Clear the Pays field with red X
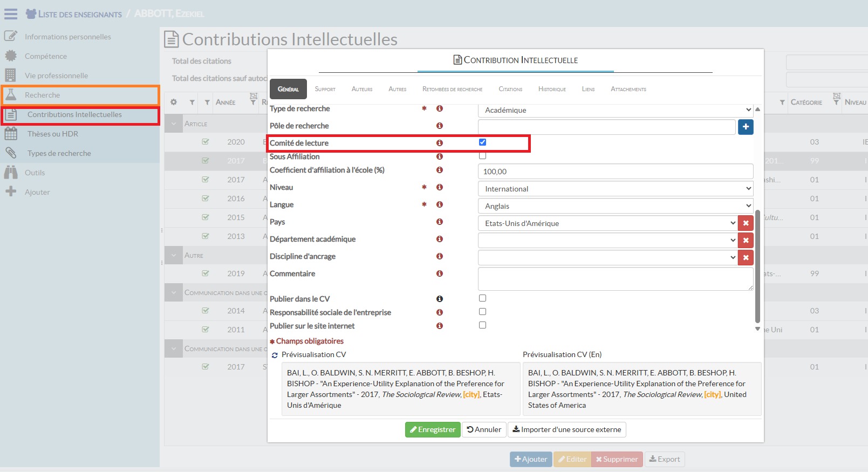868x472 pixels. [x=746, y=223]
